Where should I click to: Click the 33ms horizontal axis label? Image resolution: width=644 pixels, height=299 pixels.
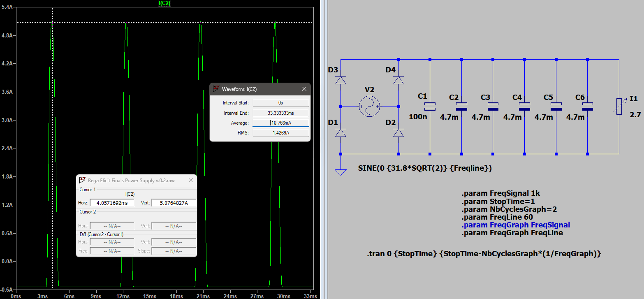point(310,296)
